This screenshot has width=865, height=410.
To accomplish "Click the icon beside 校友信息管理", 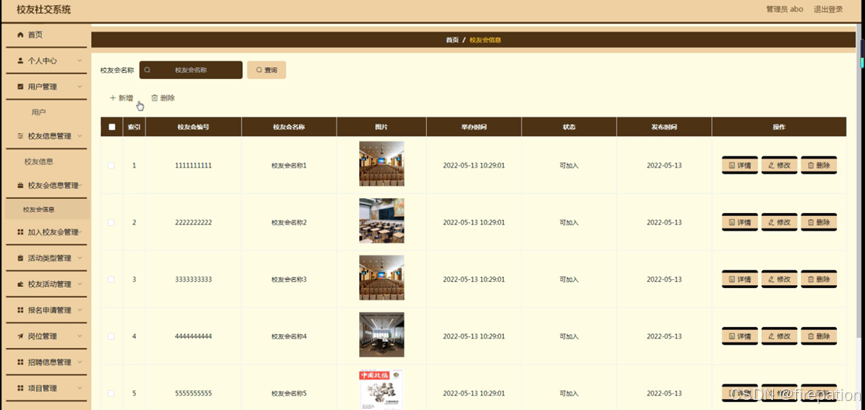I will (20, 136).
